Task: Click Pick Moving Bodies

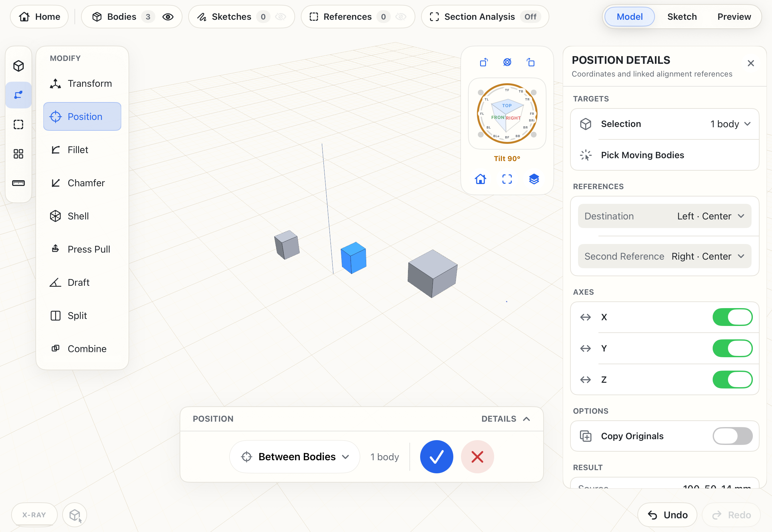Action: (665, 155)
